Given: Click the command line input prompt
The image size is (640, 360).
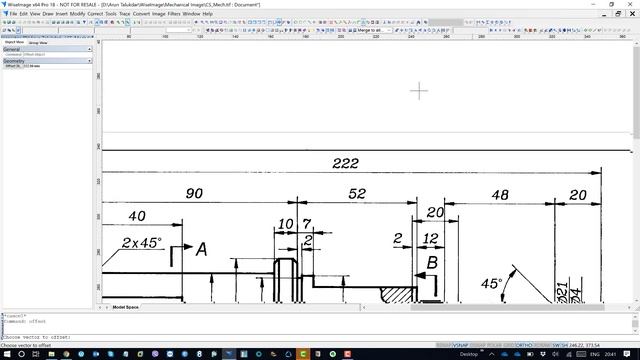Looking at the screenshot, I should coord(318,337).
